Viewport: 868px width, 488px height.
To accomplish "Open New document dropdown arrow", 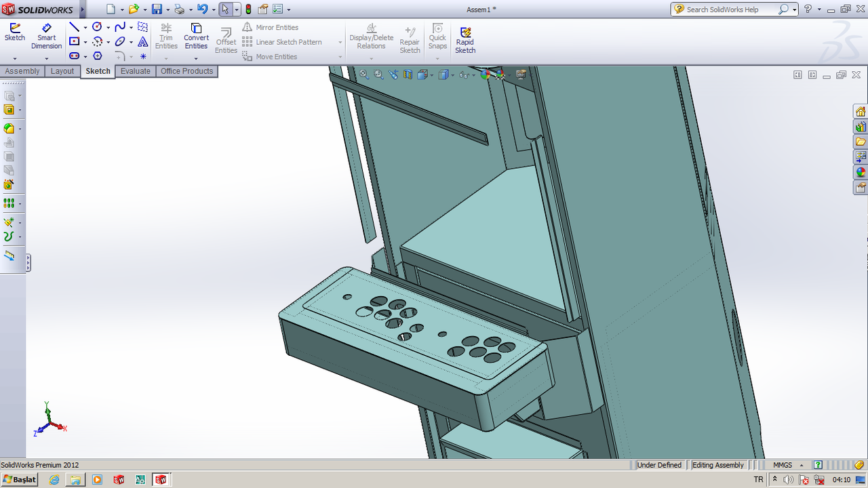I will tap(122, 9).
